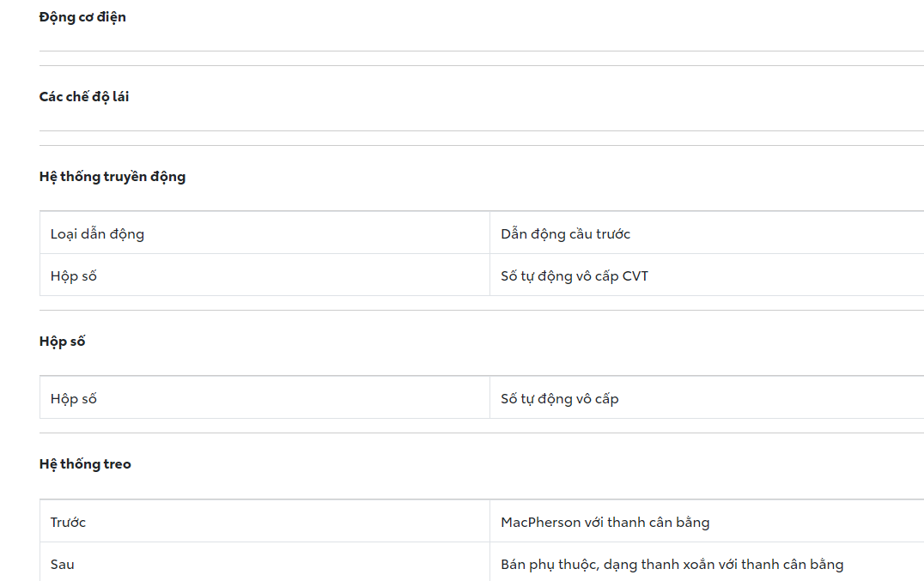The width and height of the screenshot is (924, 581).
Task: Collapse the Hệ thống truyền động section
Action: click(112, 177)
